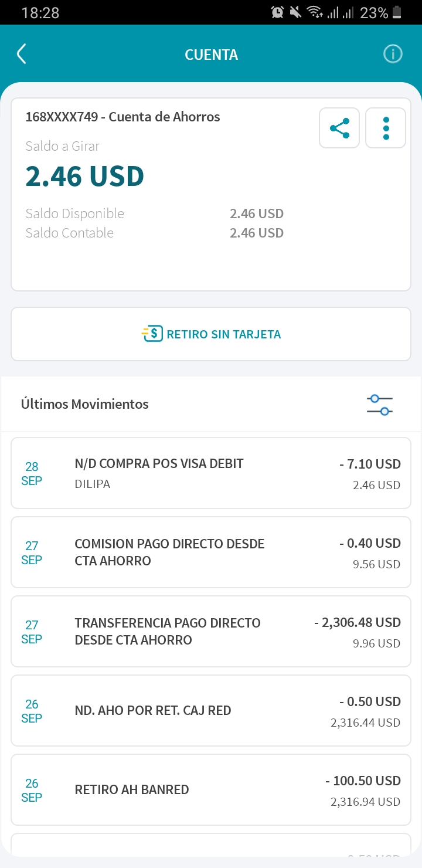422x868 pixels.
Task: Open RETIRO AH BANRED transaction
Action: coord(211,790)
